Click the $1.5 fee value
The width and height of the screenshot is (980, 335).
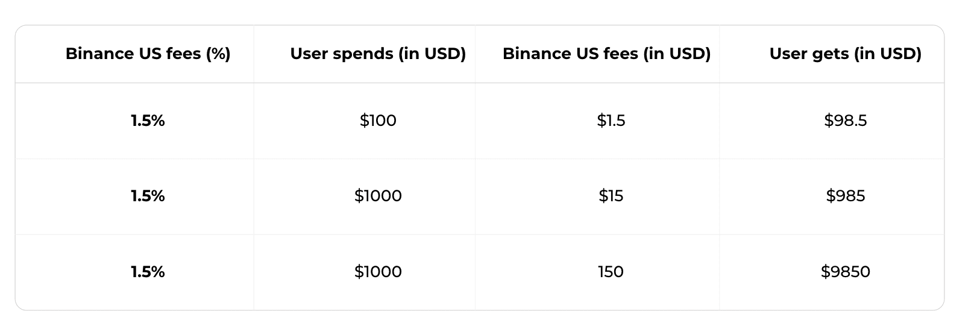pos(611,121)
